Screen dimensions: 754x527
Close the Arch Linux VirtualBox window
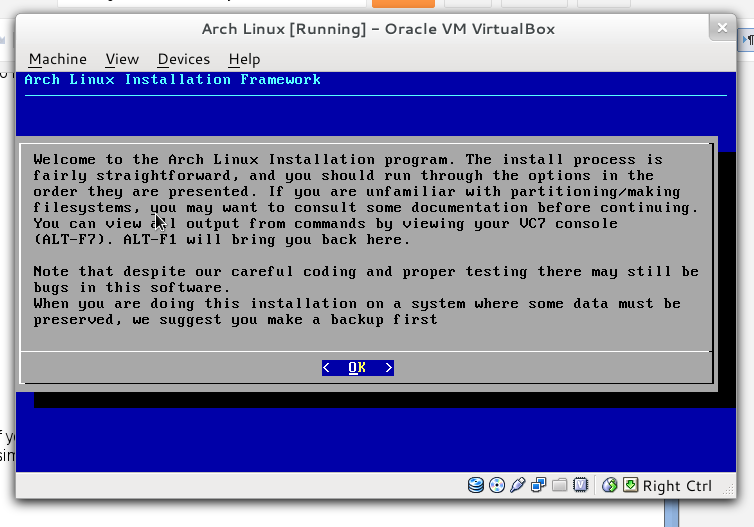click(x=722, y=28)
